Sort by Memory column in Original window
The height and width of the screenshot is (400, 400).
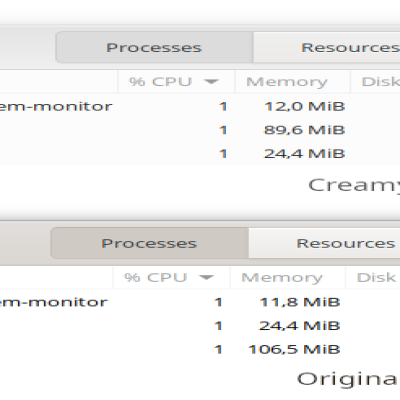pyautogui.click(x=288, y=277)
